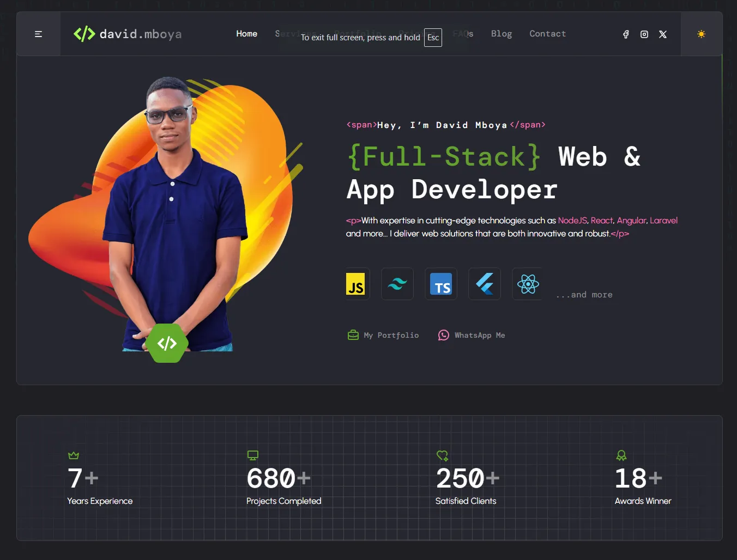This screenshot has height=560, width=737.
Task: Select the Flutter tech icon
Action: point(485,284)
